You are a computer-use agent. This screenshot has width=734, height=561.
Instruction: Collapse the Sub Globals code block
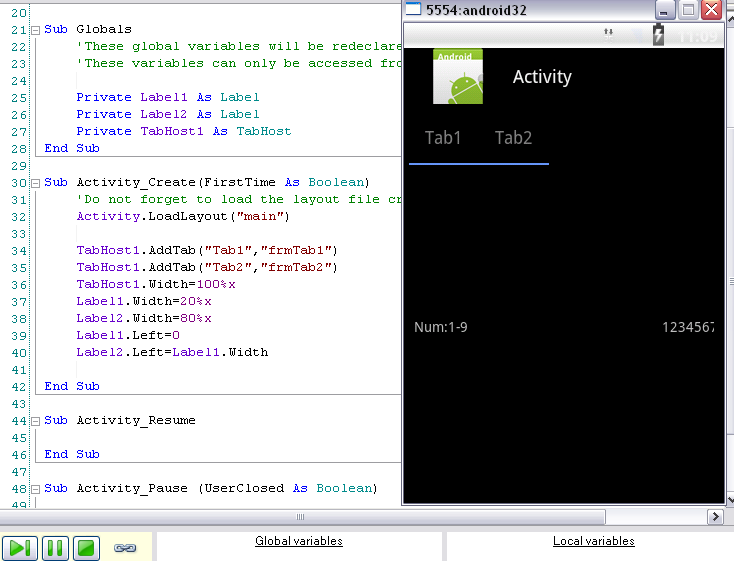[36, 30]
